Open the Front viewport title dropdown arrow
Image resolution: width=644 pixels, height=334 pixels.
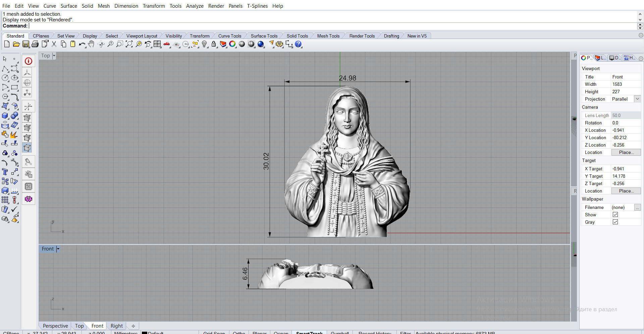click(x=58, y=249)
